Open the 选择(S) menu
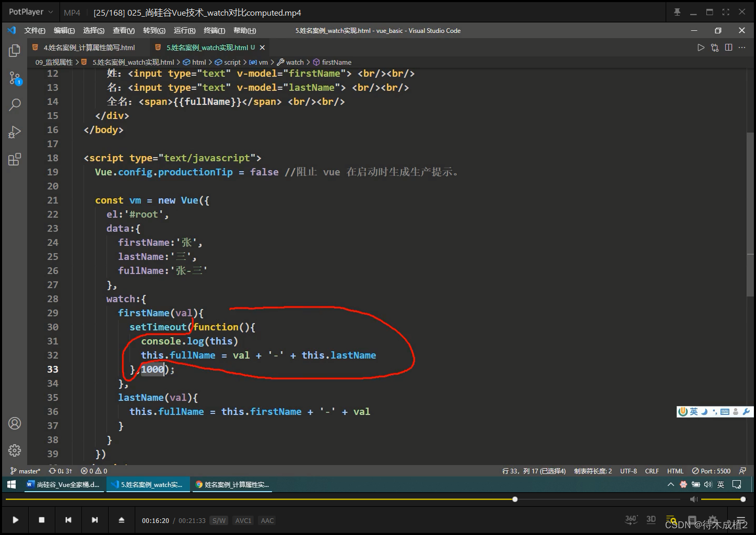Screen dimensions: 756x535 (x=93, y=30)
